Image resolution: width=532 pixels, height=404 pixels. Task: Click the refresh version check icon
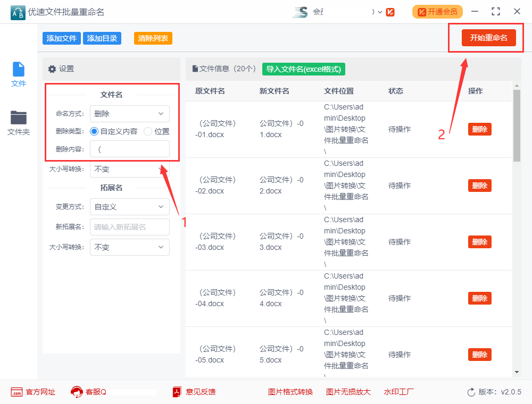pyautogui.click(x=471, y=392)
